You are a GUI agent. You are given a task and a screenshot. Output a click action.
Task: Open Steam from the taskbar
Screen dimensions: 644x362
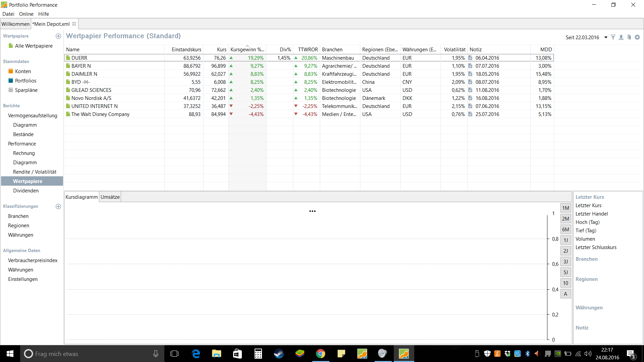click(279, 354)
